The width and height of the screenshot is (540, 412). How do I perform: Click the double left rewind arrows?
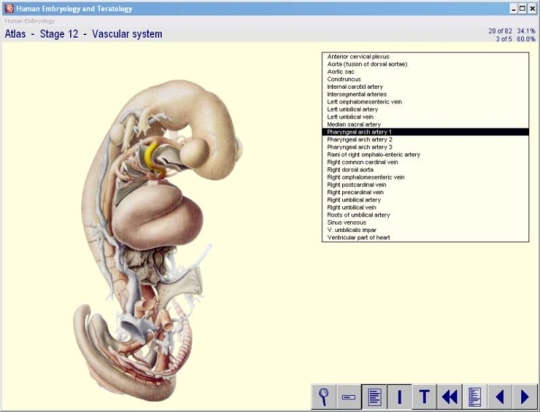pyautogui.click(x=449, y=397)
